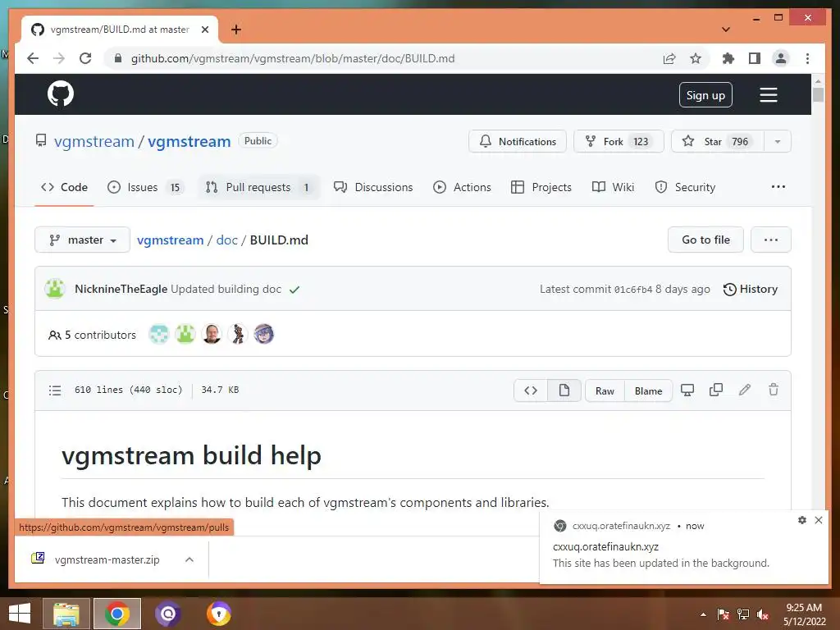Dismiss the cxxuq.oratefinaukn.xyz notification
Screen dimensions: 840x630
819,519
